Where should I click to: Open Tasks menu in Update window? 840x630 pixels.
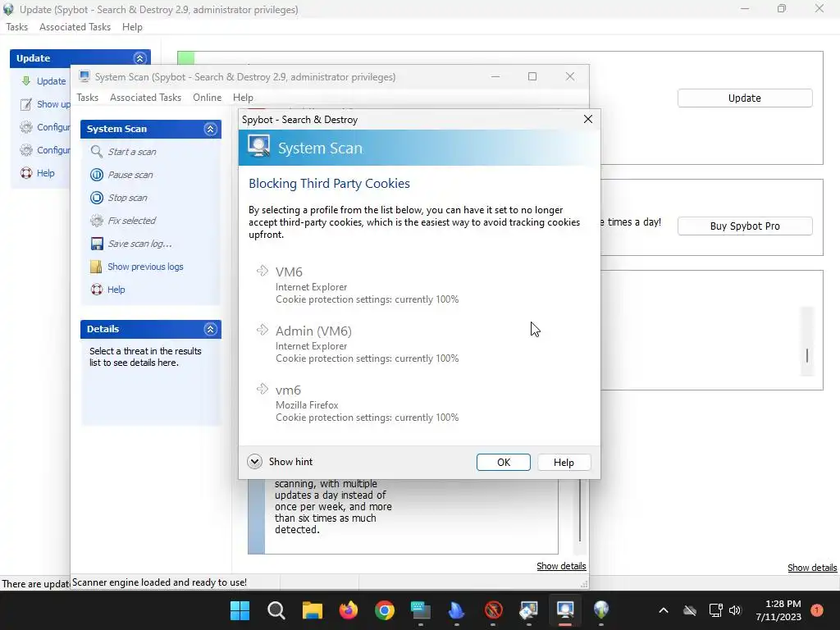[x=16, y=27]
